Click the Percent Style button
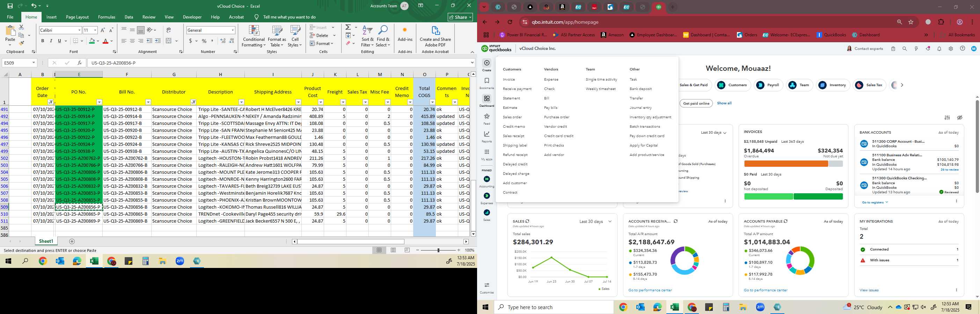The height and width of the screenshot is (314, 980). [x=204, y=41]
